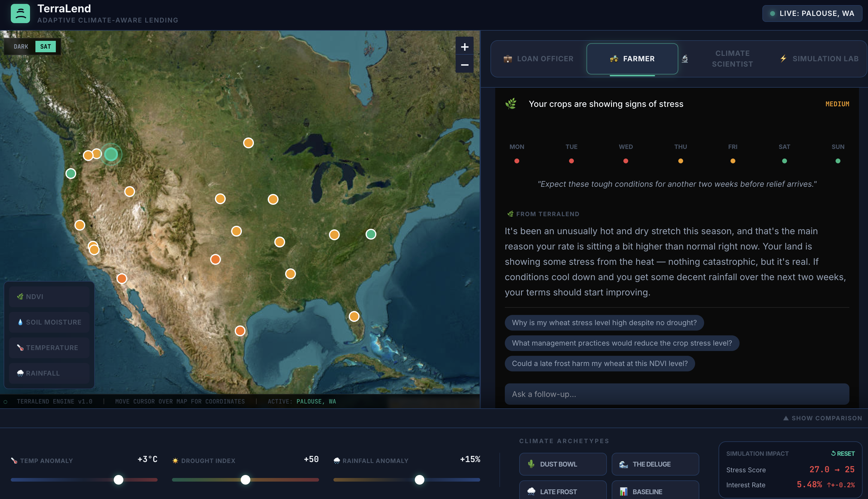868x499 pixels.
Task: Enable the Soil Moisture layer
Action: (x=49, y=322)
